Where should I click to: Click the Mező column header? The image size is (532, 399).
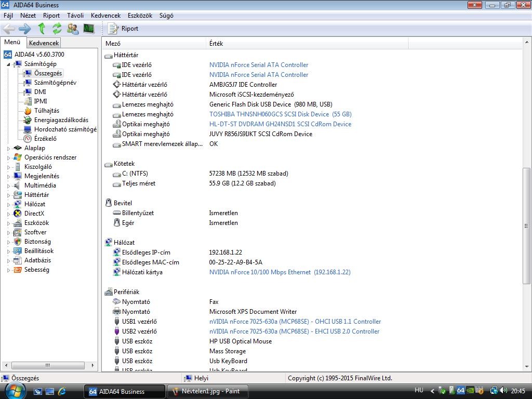tap(154, 44)
